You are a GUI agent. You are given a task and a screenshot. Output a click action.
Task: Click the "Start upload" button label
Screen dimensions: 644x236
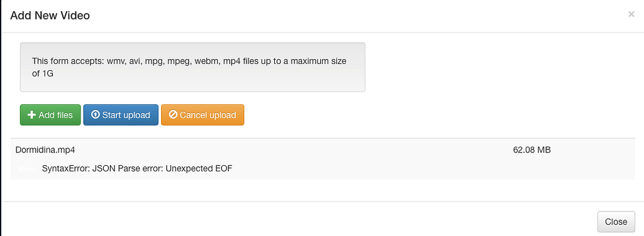[126, 115]
